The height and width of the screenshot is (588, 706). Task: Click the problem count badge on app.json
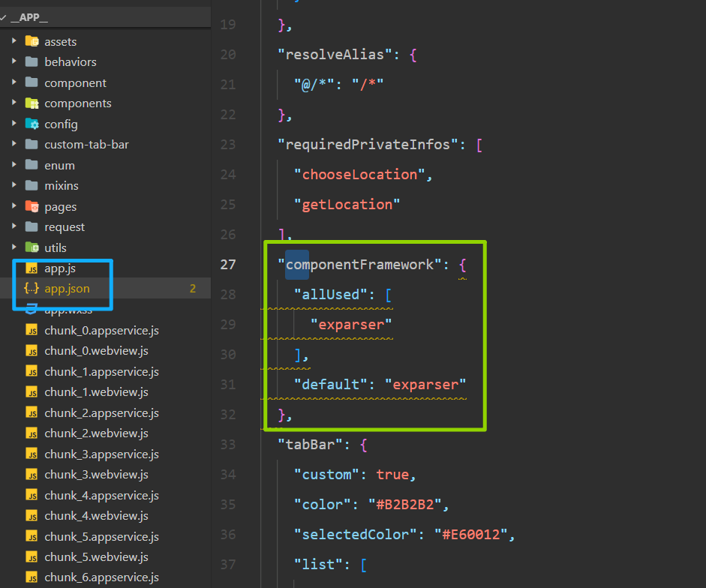(193, 289)
